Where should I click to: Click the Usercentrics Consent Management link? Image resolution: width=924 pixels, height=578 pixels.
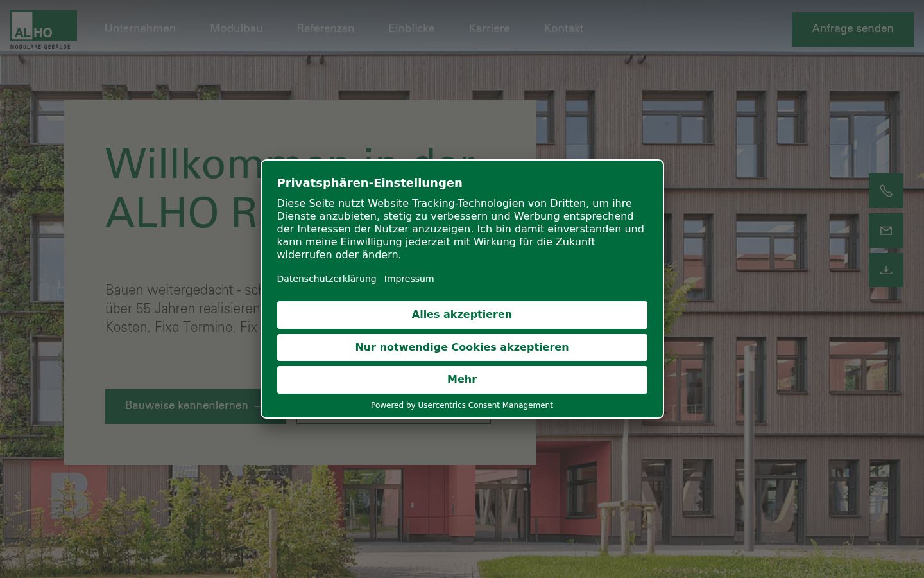[485, 405]
